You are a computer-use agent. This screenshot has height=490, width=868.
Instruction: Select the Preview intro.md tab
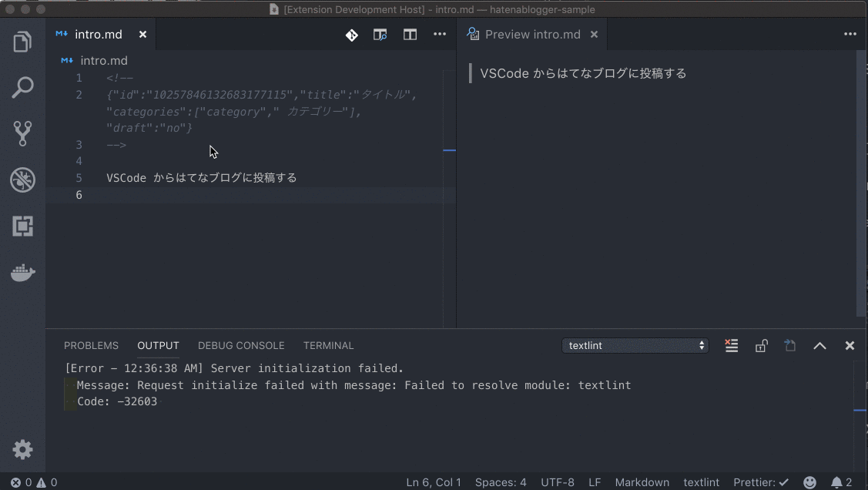pyautogui.click(x=532, y=35)
